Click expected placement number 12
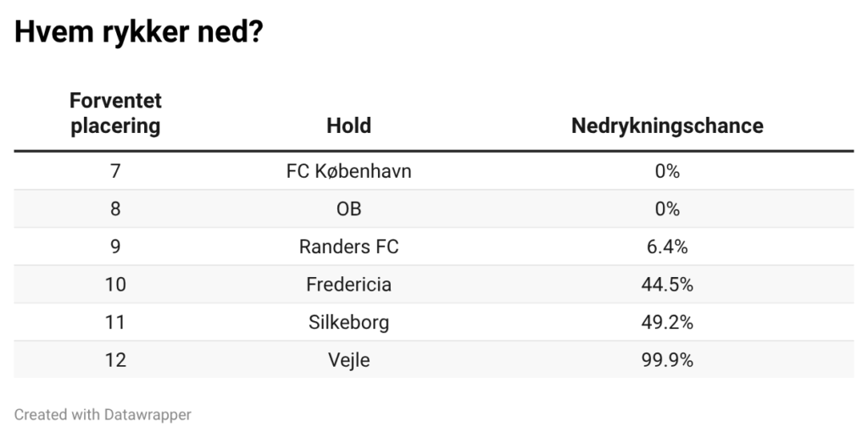The width and height of the screenshot is (868, 438). pos(115,360)
